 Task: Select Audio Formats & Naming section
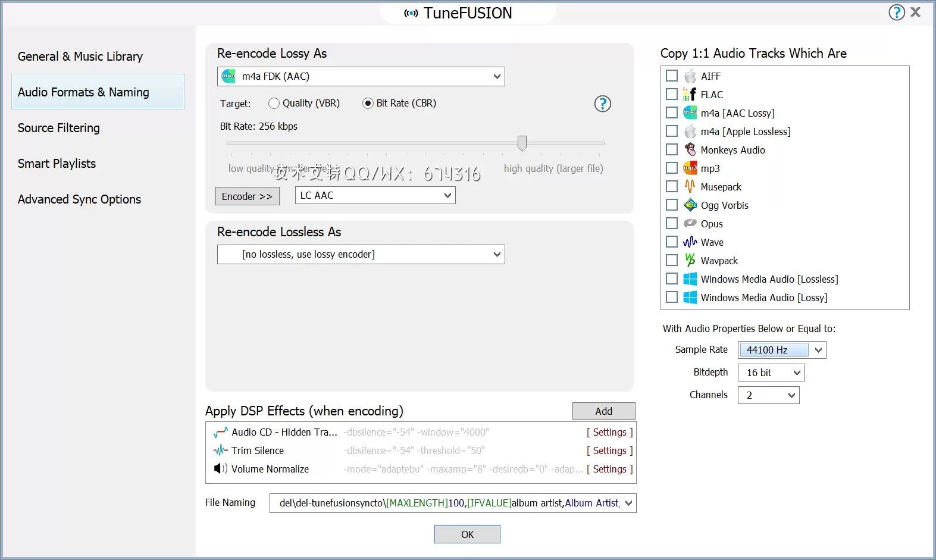point(98,92)
